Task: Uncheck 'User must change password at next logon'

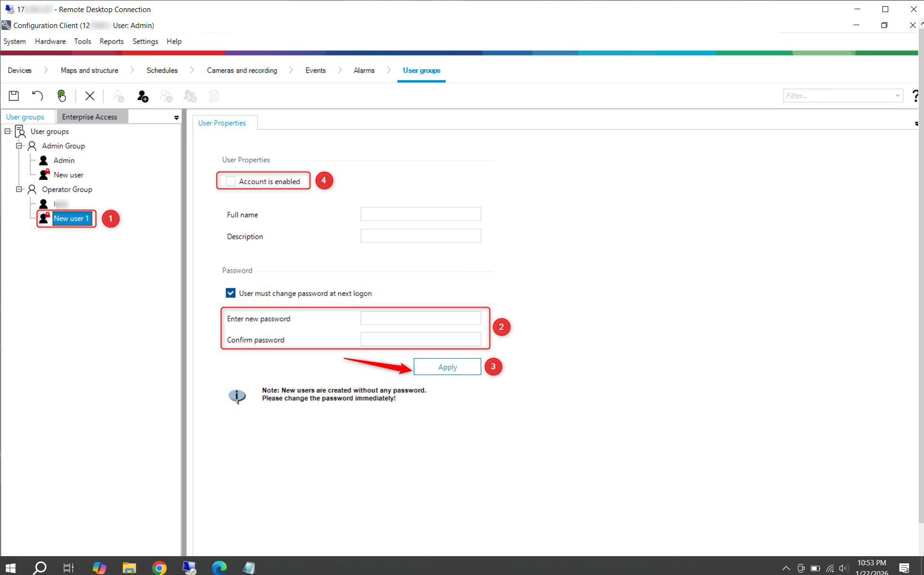Action: click(x=231, y=293)
